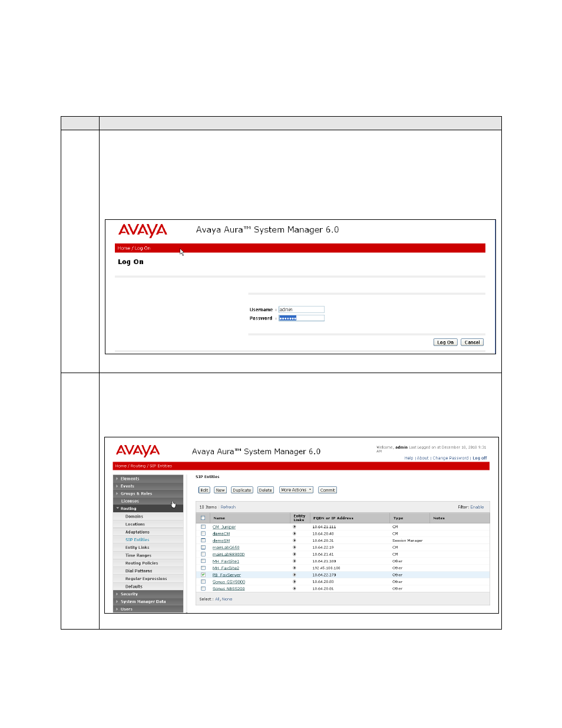The height and width of the screenshot is (728, 562).
Task: Collapse the Routing navigation section
Action: pos(148,508)
